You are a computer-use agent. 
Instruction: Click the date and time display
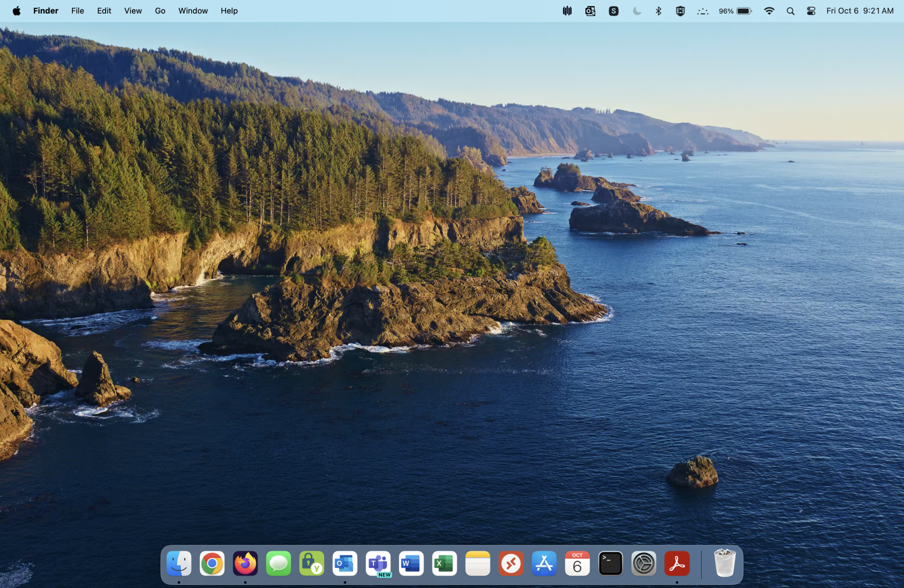pyautogui.click(x=860, y=11)
